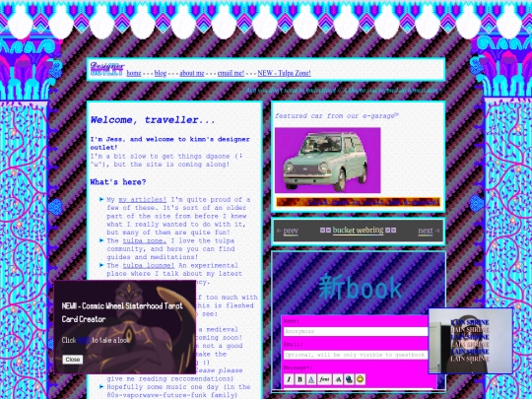Click the email me! link

231,73
